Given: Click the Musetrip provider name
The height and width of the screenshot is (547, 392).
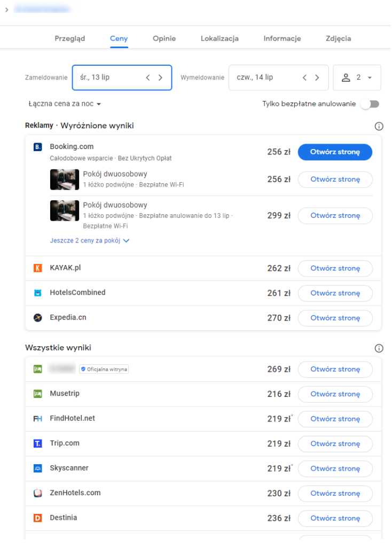Looking at the screenshot, I should click(x=65, y=393).
